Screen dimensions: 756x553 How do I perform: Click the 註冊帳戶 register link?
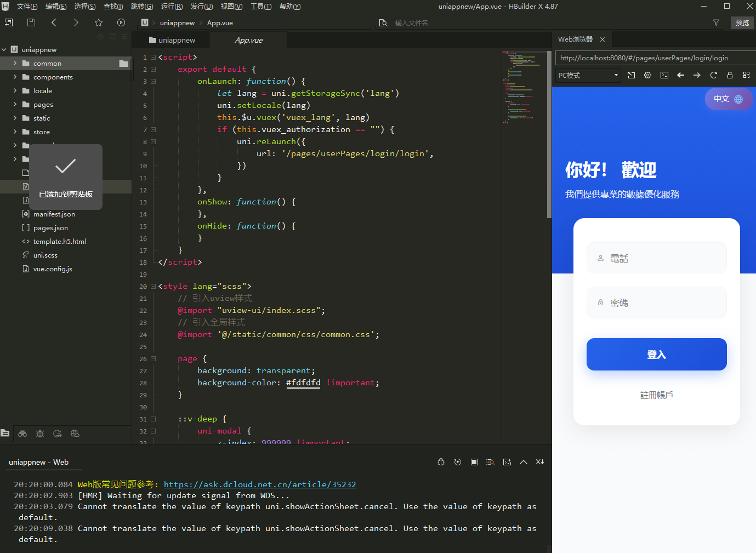[x=657, y=395]
